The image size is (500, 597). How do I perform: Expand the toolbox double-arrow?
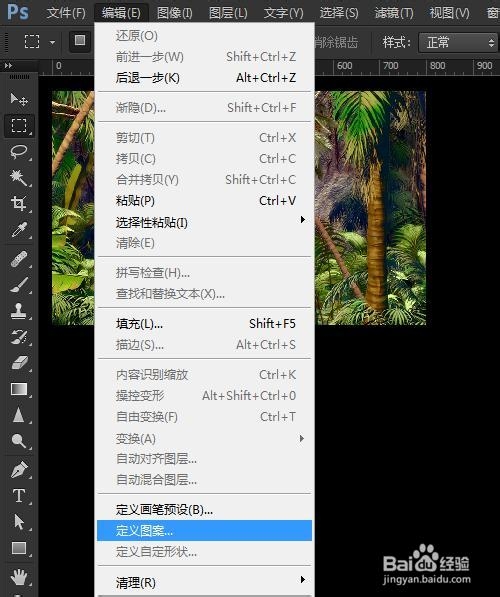(8, 66)
